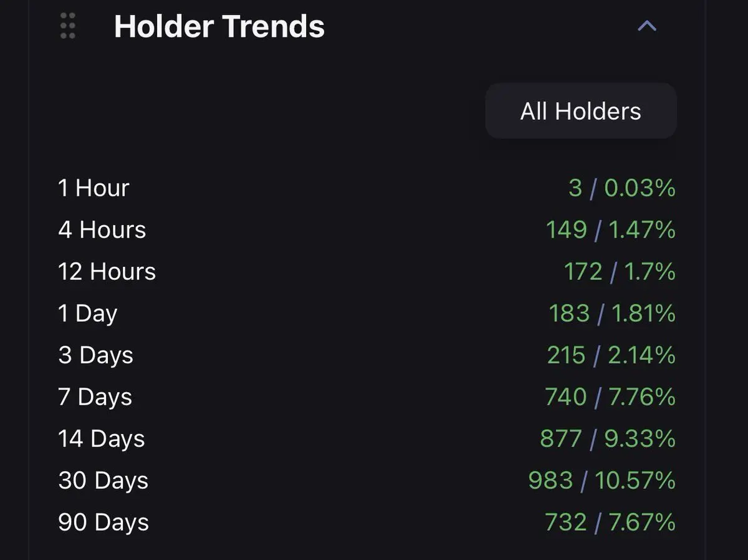Collapse the Holder Trends panel chevron
The width and height of the screenshot is (748, 560).
pyautogui.click(x=647, y=26)
